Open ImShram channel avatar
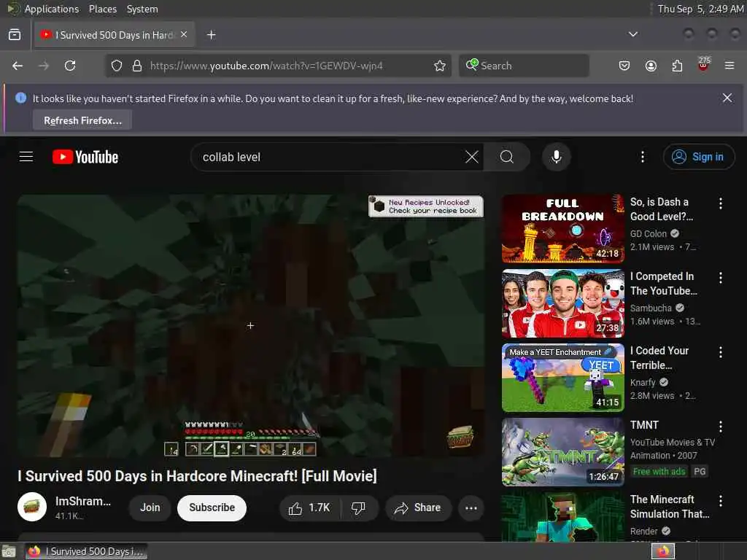This screenshot has width=747, height=560. pyautogui.click(x=32, y=507)
